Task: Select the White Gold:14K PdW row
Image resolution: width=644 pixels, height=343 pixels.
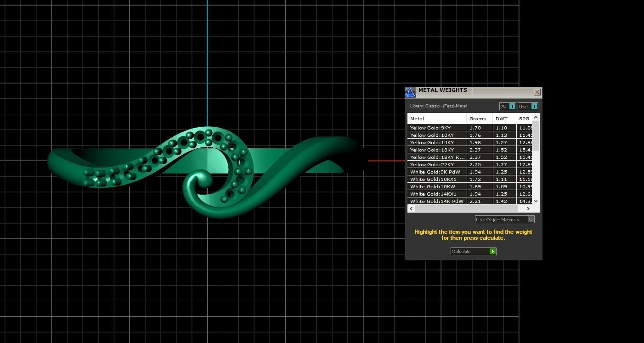Action: (x=470, y=201)
